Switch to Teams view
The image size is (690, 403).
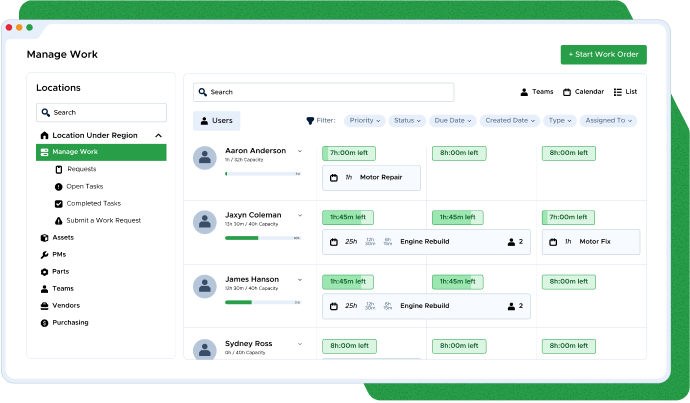click(537, 92)
